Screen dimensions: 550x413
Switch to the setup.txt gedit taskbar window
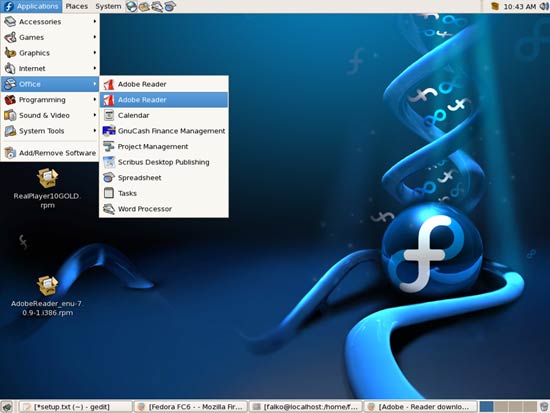pos(76,407)
